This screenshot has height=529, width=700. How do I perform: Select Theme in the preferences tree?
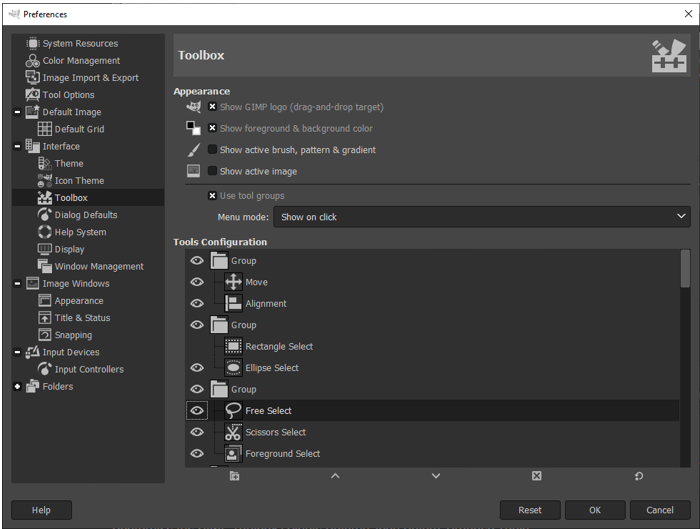pos(69,163)
